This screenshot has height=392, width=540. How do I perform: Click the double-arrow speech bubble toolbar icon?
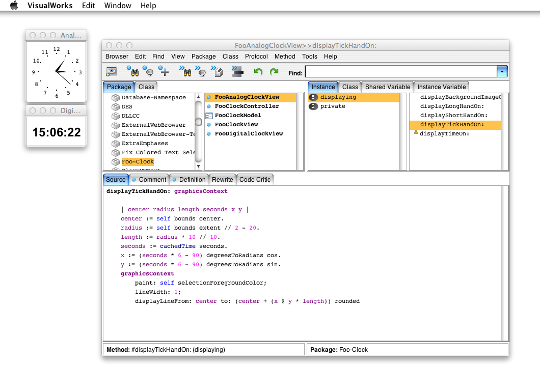coord(200,71)
